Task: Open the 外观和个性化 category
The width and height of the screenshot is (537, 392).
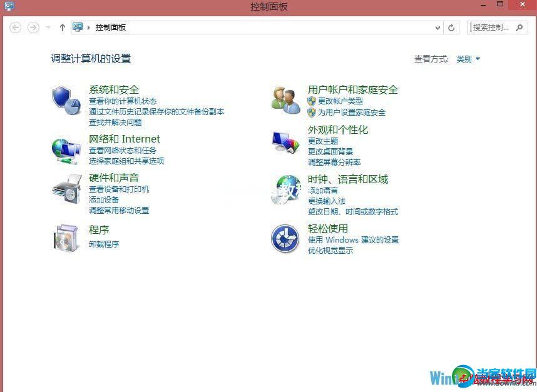Action: click(x=338, y=129)
